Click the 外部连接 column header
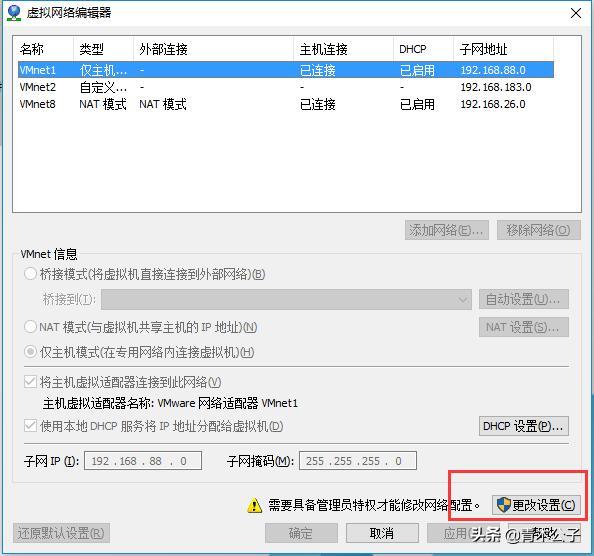 point(213,49)
